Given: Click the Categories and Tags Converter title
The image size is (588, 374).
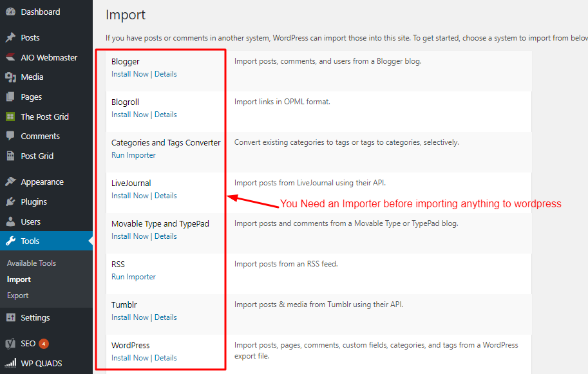Looking at the screenshot, I should [166, 143].
